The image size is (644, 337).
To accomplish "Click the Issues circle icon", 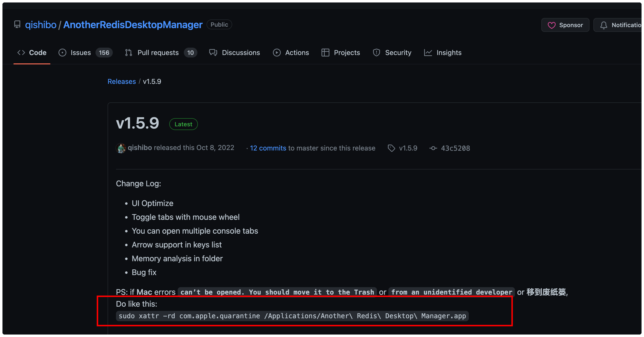I will pyautogui.click(x=62, y=53).
